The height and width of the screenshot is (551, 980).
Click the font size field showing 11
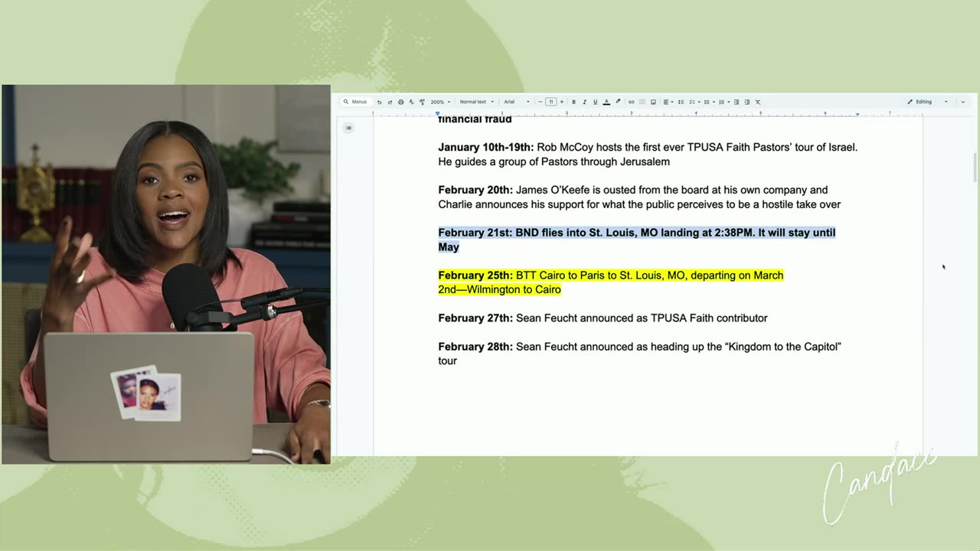pyautogui.click(x=550, y=102)
